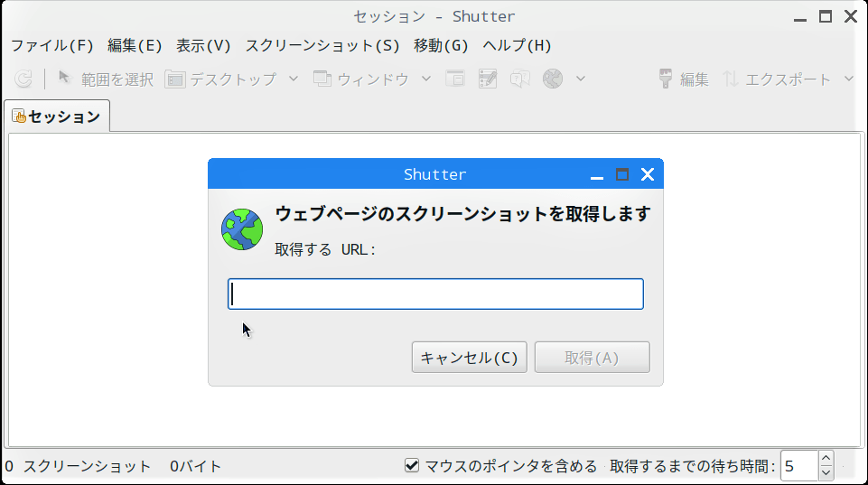Viewport: 868px width, 485px height.
Task: Expand the ウィンドウ dropdown arrow
Action: (x=425, y=79)
